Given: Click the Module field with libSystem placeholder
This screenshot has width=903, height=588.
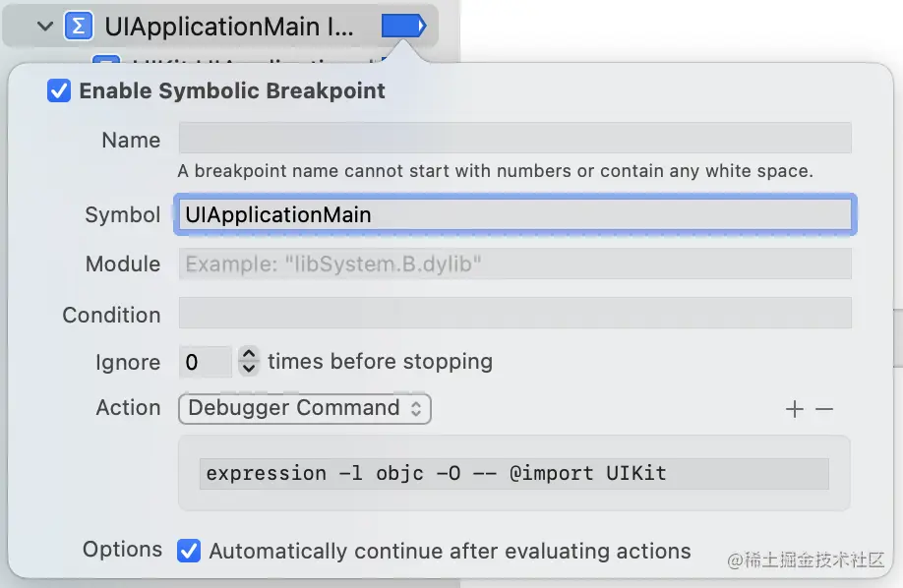Looking at the screenshot, I should click(x=514, y=264).
